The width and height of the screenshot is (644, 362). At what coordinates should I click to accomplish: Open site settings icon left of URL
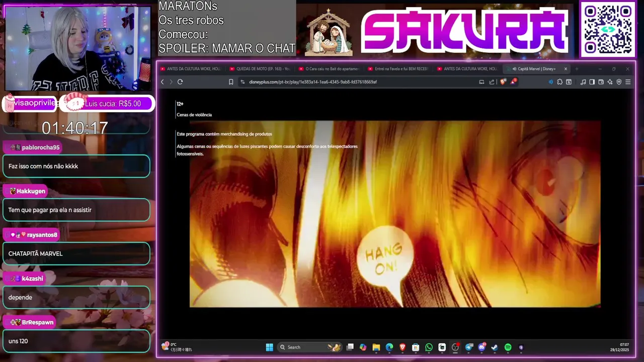(x=243, y=82)
